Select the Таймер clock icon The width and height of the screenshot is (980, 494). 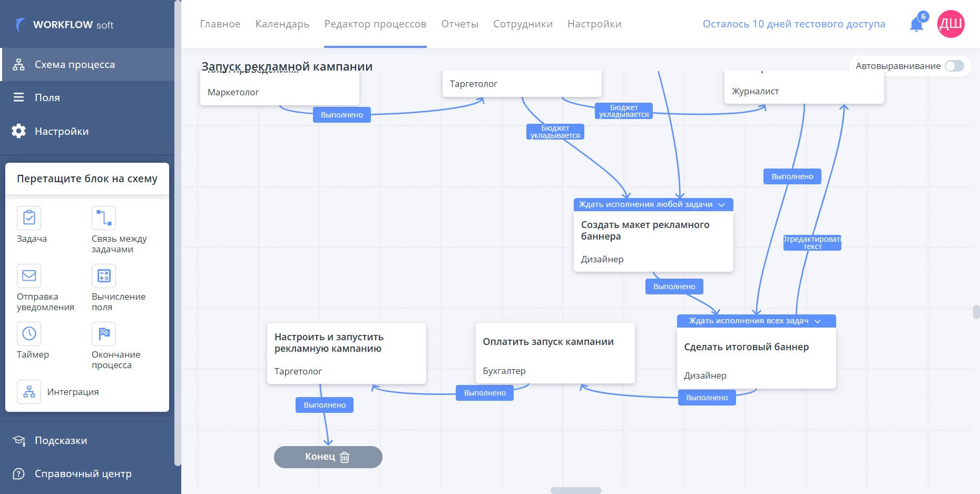(29, 333)
